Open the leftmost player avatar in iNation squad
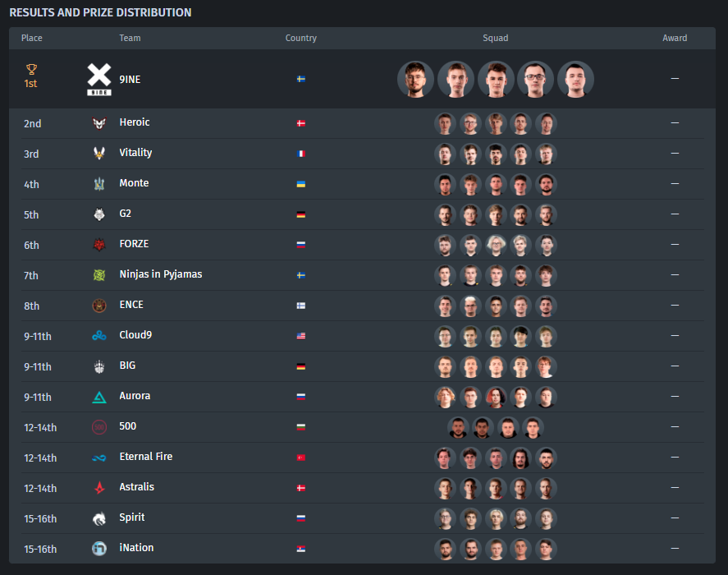The width and height of the screenshot is (728, 575). 445,549
